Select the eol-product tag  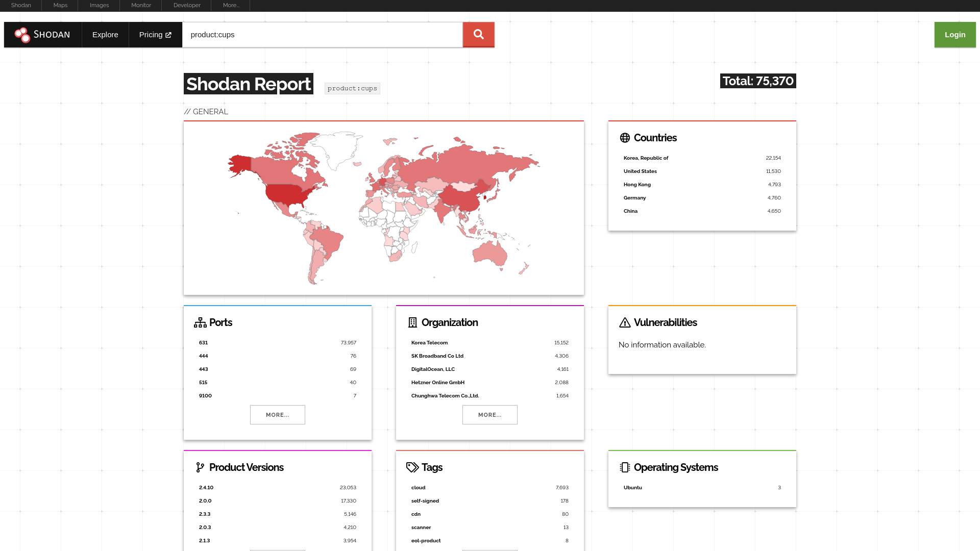point(490,541)
